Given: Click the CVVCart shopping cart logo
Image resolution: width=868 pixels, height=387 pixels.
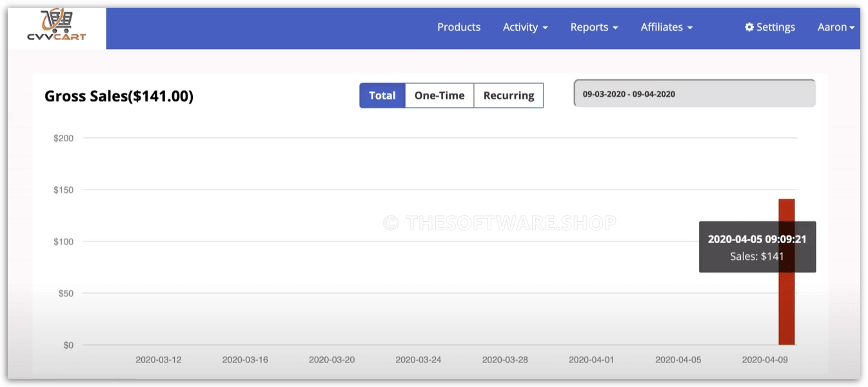Looking at the screenshot, I should coord(57,27).
